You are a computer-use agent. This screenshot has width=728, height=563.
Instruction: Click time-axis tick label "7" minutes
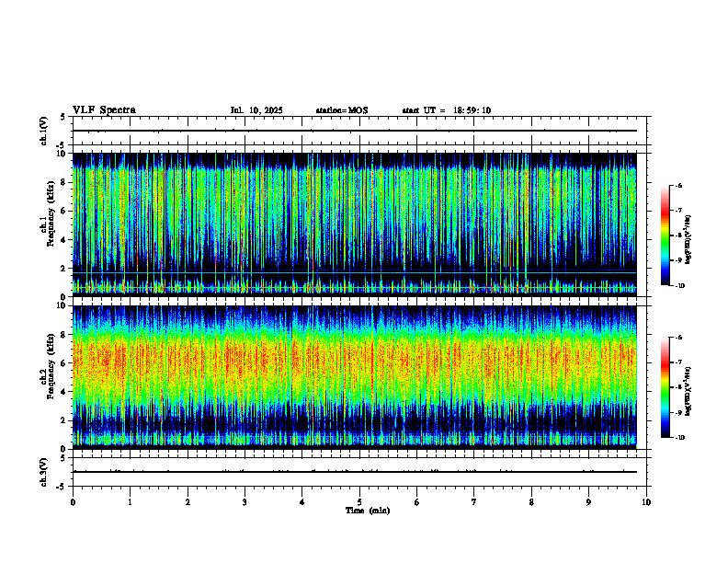coord(474,502)
